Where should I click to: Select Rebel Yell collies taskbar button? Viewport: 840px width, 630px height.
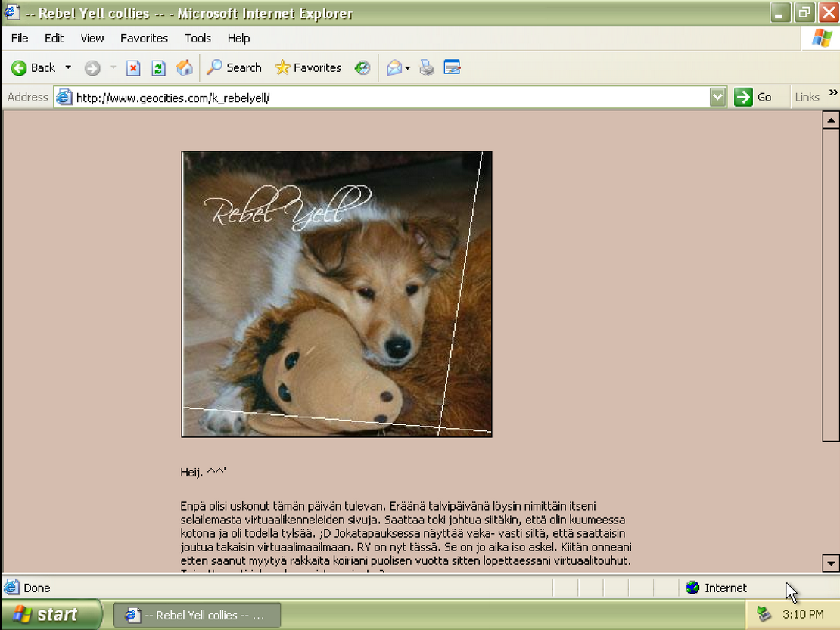point(197,615)
